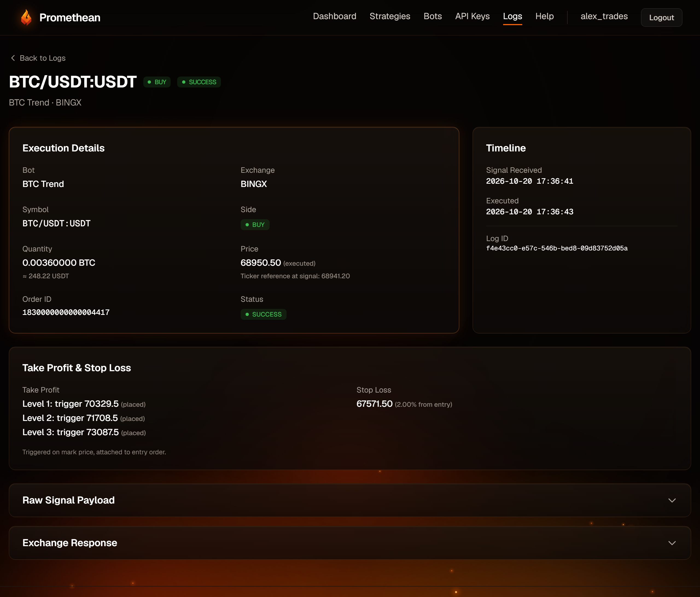Click the Logout button
The height and width of the screenshot is (597, 700).
[x=661, y=17]
